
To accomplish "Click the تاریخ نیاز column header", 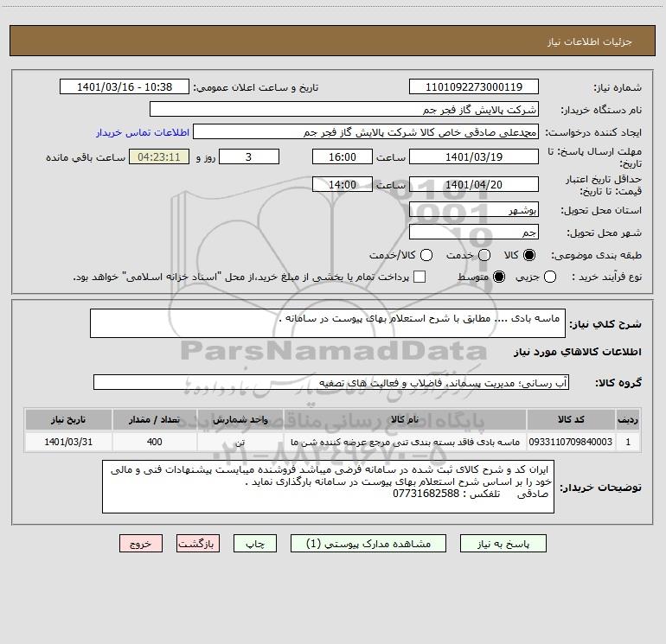I will 68,419.
